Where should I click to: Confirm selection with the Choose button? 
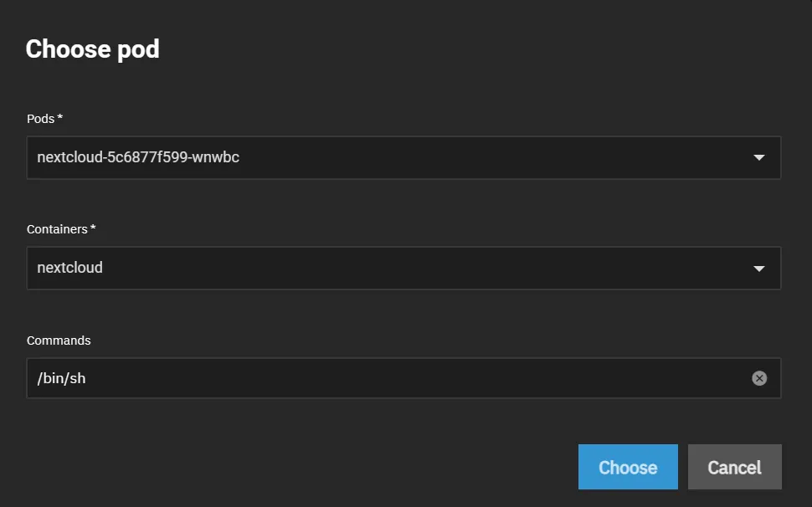[628, 467]
